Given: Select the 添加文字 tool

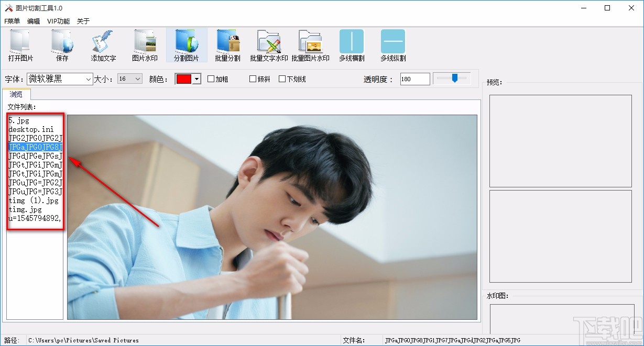Looking at the screenshot, I should [103, 46].
